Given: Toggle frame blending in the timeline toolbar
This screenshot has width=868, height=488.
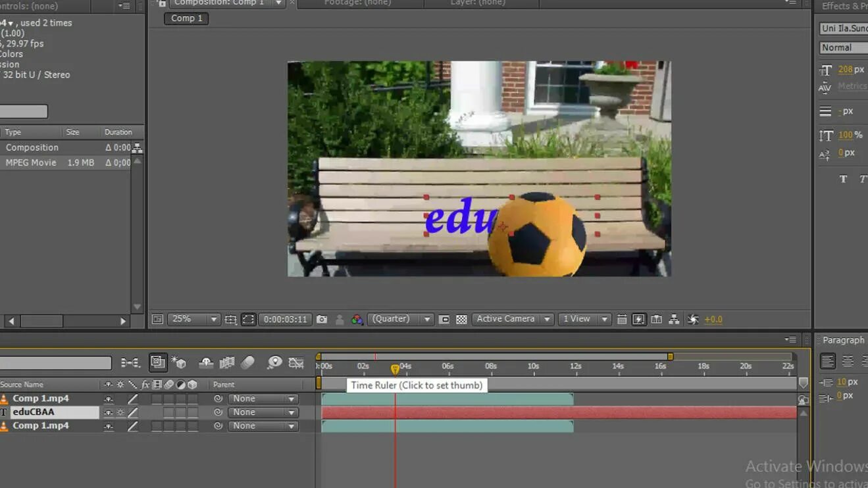Looking at the screenshot, I should (x=227, y=362).
